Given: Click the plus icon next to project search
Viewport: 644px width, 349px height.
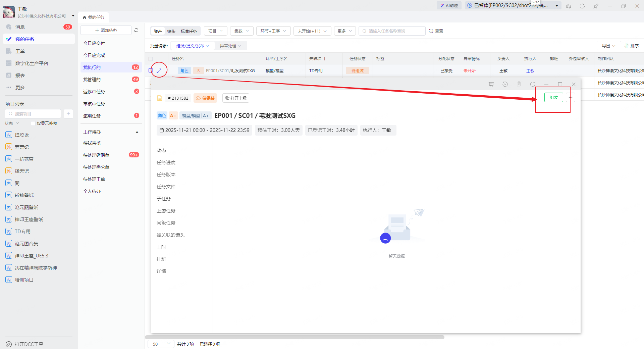Looking at the screenshot, I should pyautogui.click(x=68, y=114).
